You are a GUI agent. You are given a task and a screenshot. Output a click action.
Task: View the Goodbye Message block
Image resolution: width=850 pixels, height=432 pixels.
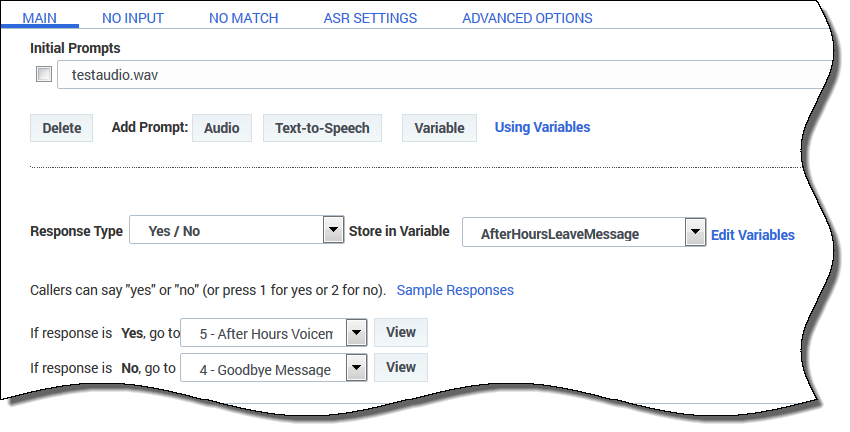[400, 367]
